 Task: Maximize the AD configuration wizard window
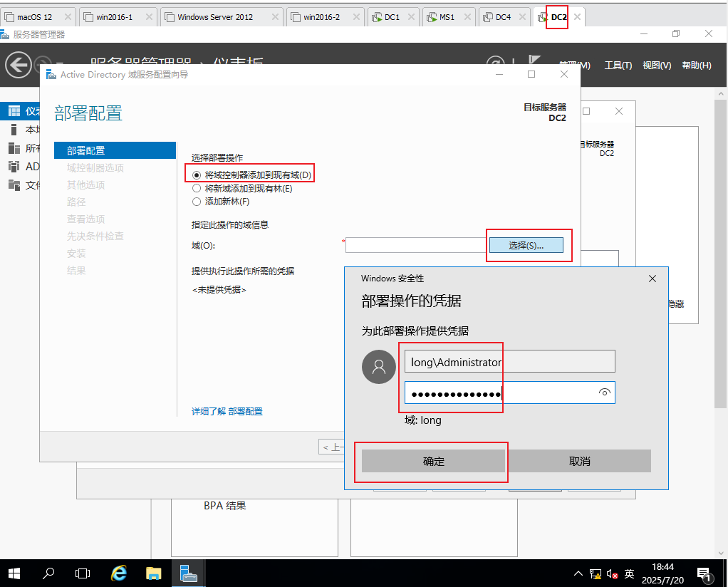531,74
